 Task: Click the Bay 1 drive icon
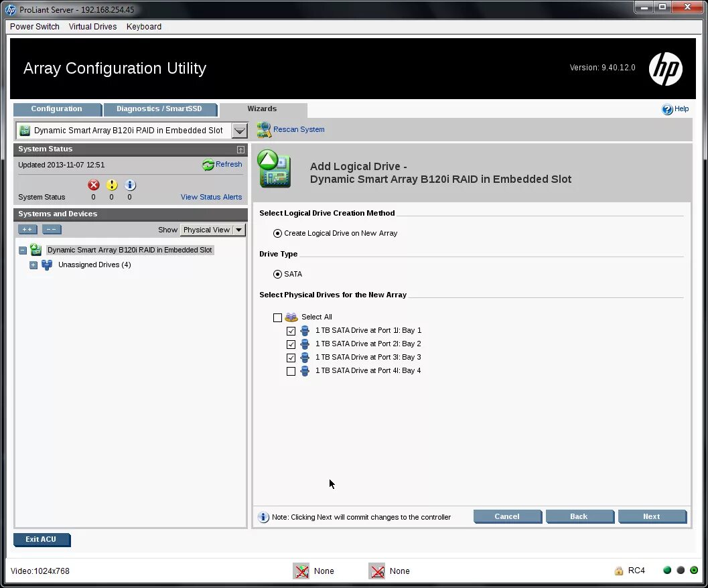point(305,331)
